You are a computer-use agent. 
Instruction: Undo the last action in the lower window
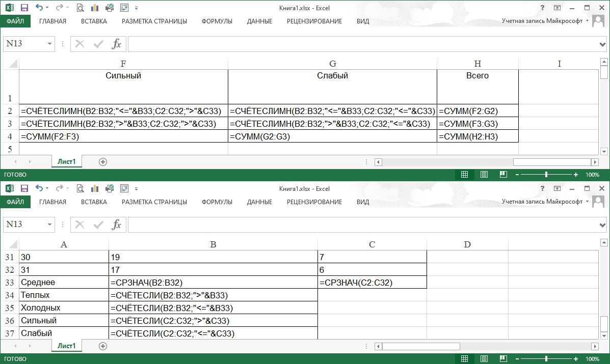[39, 188]
